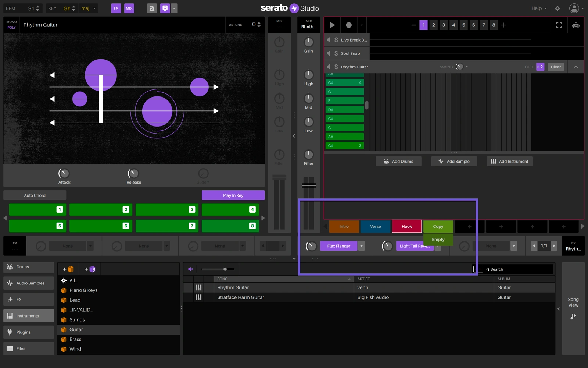Click the Play transport button
The image size is (588, 368).
click(332, 25)
